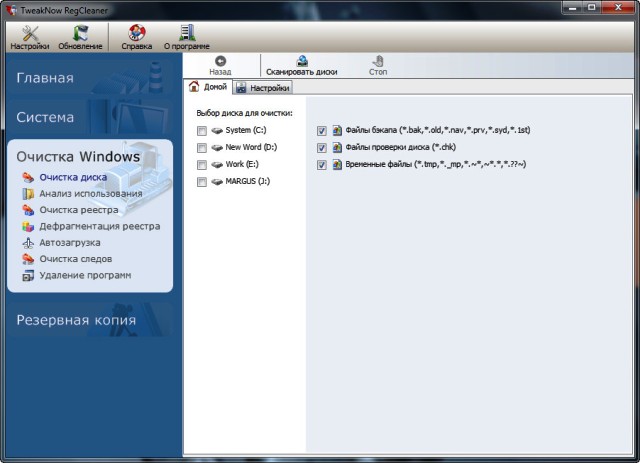The image size is (640, 463).
Task: Switch to the Домой tab
Action: 208,87
